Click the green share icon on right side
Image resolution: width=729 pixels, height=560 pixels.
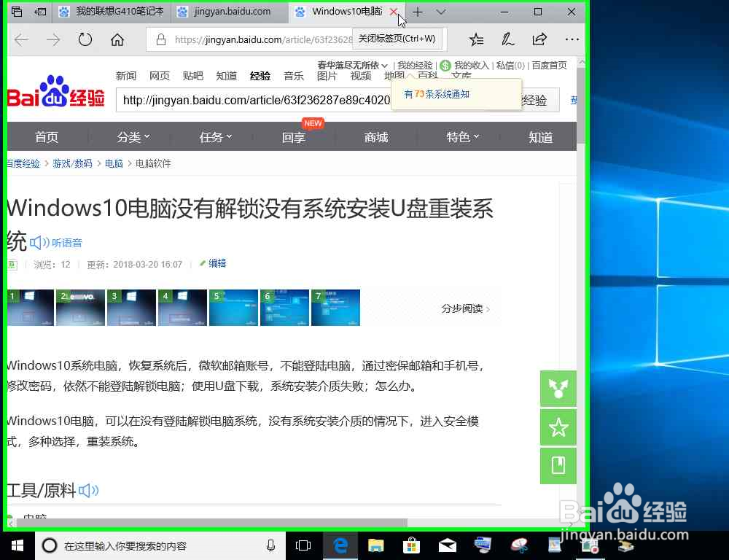point(558,389)
